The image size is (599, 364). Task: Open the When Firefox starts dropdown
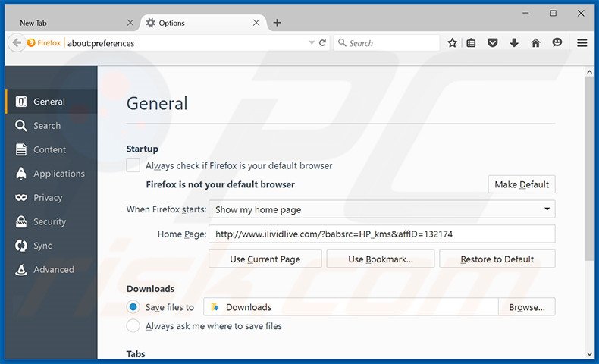381,209
